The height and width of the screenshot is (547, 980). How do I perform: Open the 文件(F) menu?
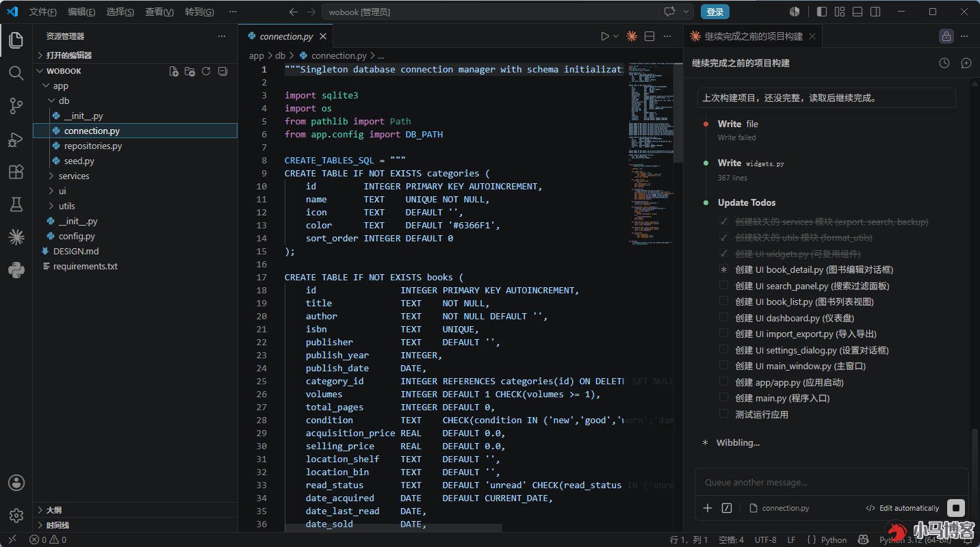[42, 12]
